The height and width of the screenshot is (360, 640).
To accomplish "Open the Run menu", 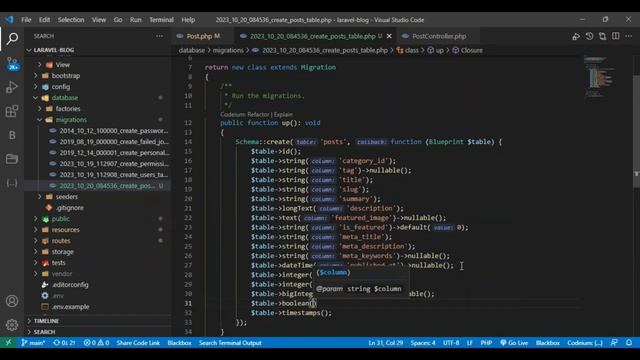I will pyautogui.click(x=136, y=20).
